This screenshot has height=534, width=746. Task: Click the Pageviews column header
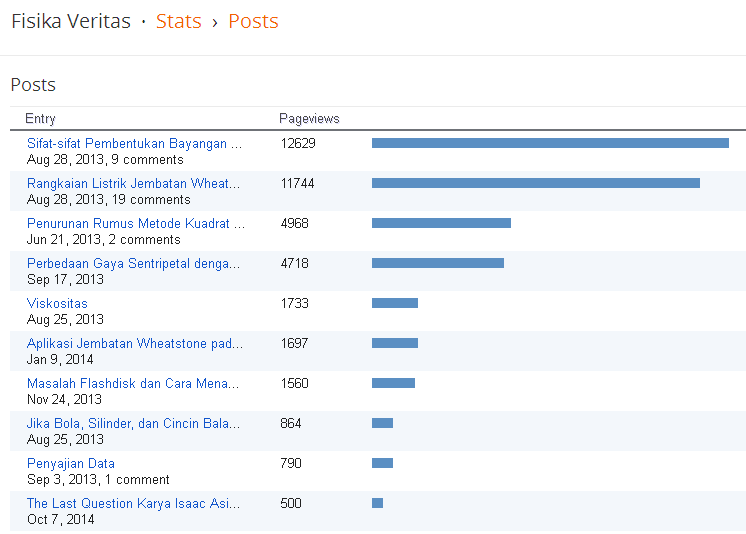309,119
